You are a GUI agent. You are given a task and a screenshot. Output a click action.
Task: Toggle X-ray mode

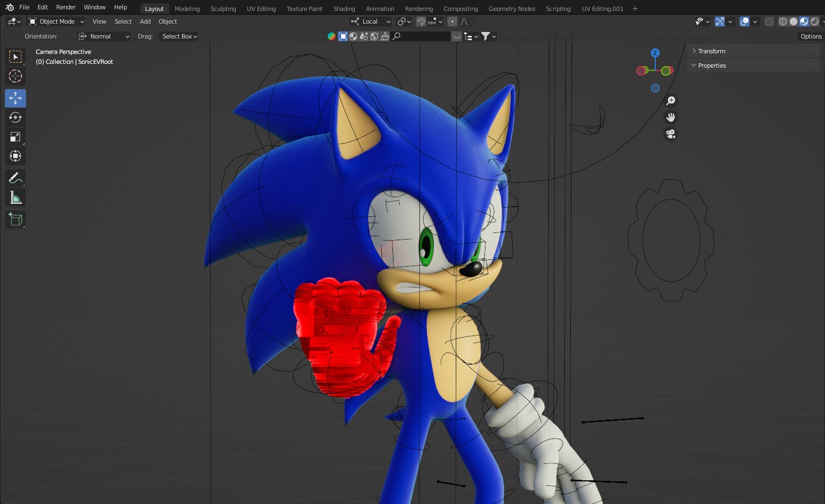click(x=769, y=21)
